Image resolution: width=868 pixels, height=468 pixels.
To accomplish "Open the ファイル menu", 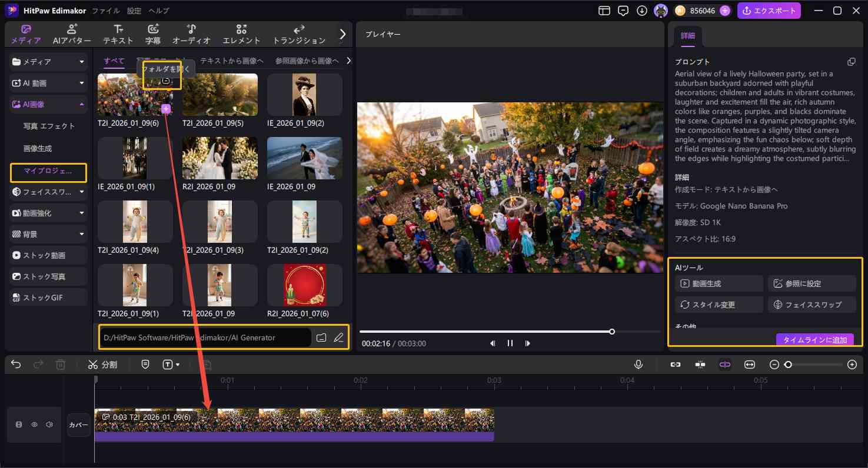I will pyautogui.click(x=106, y=11).
